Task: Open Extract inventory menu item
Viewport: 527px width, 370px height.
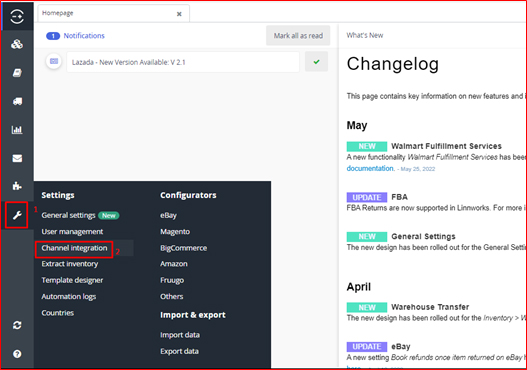Action: tap(70, 264)
